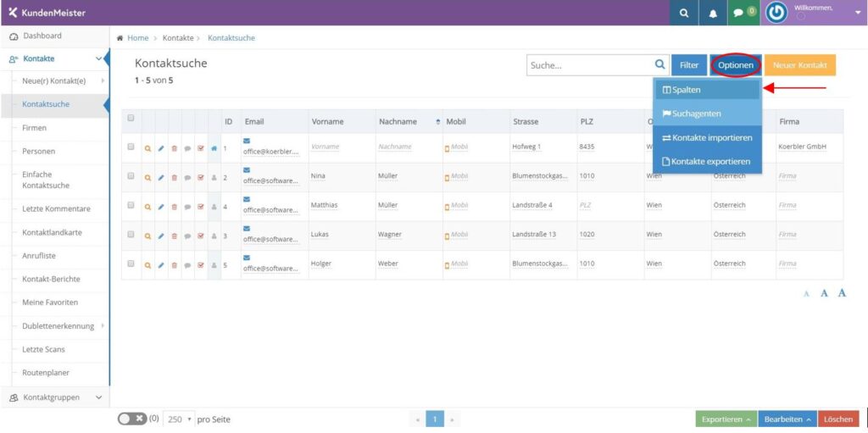
Task: Collapse the Kontakte sidebar section
Action: pyautogui.click(x=99, y=58)
